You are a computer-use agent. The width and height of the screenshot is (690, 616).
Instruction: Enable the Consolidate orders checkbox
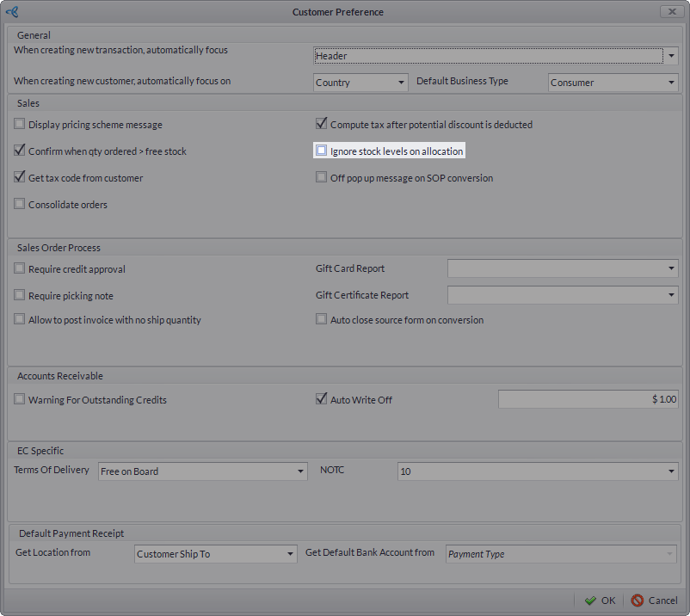(x=20, y=205)
